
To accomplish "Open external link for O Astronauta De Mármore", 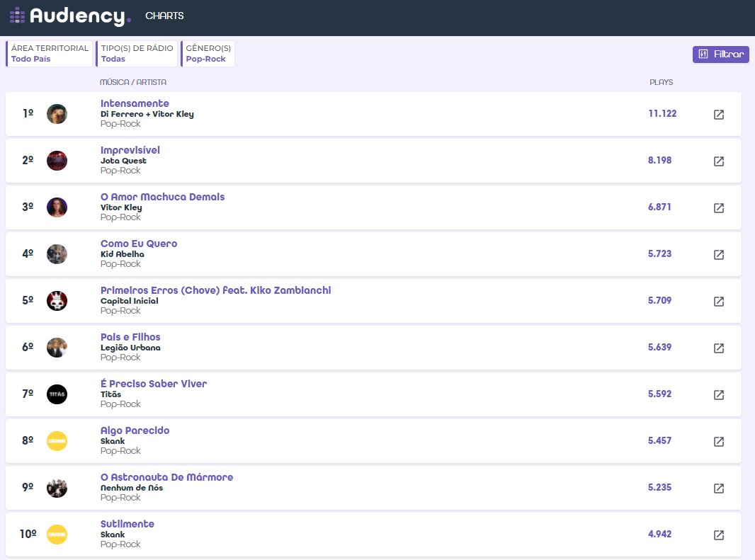I will (x=718, y=488).
